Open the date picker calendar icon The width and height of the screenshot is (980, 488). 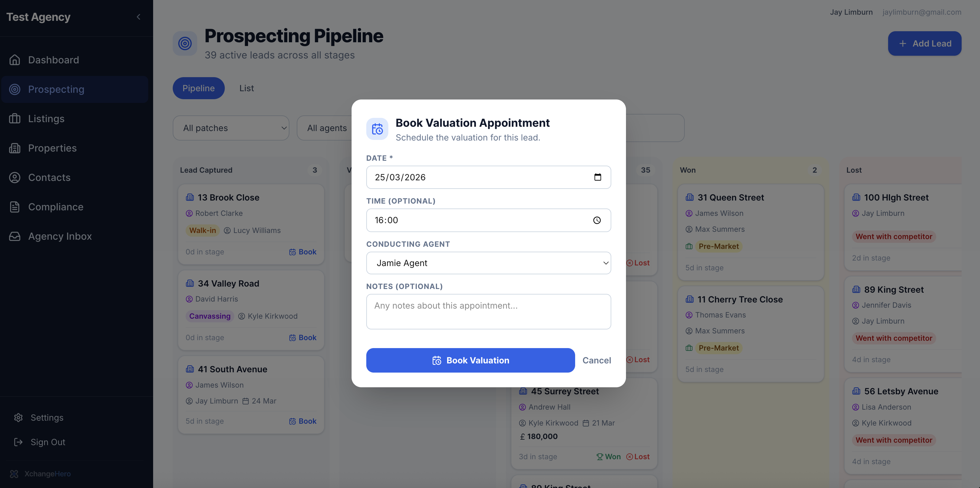click(x=597, y=177)
